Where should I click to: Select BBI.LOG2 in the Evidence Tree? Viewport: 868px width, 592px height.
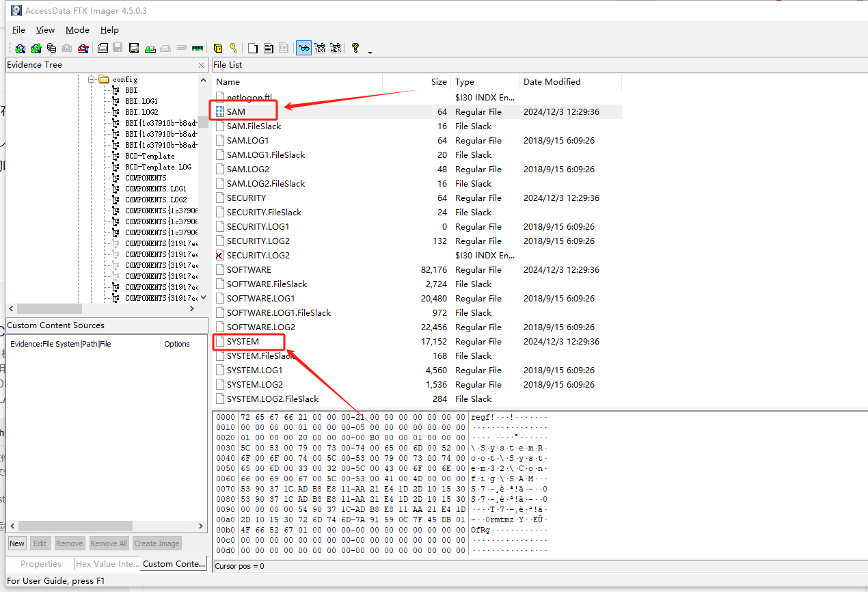click(x=141, y=112)
